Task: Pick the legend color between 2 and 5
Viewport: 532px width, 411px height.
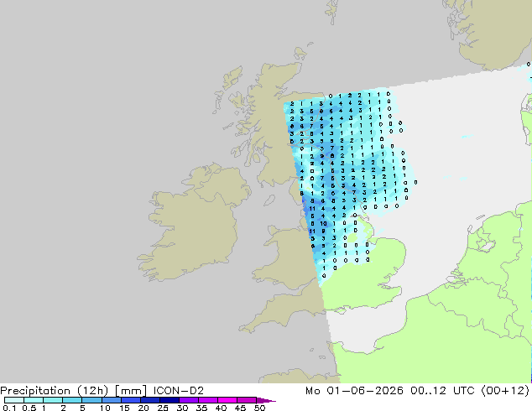Action: pos(72,400)
